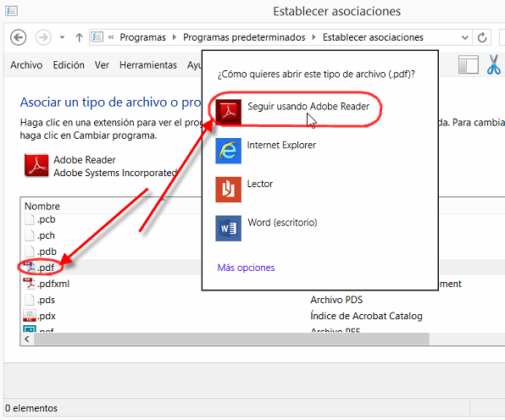Refresh the current view

(x=482, y=37)
